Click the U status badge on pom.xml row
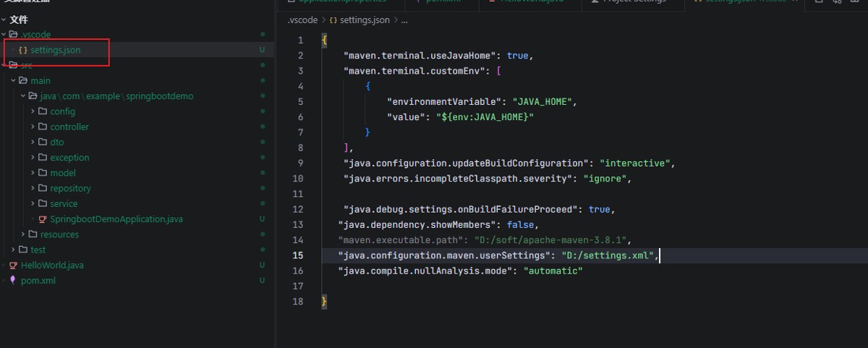 263,281
